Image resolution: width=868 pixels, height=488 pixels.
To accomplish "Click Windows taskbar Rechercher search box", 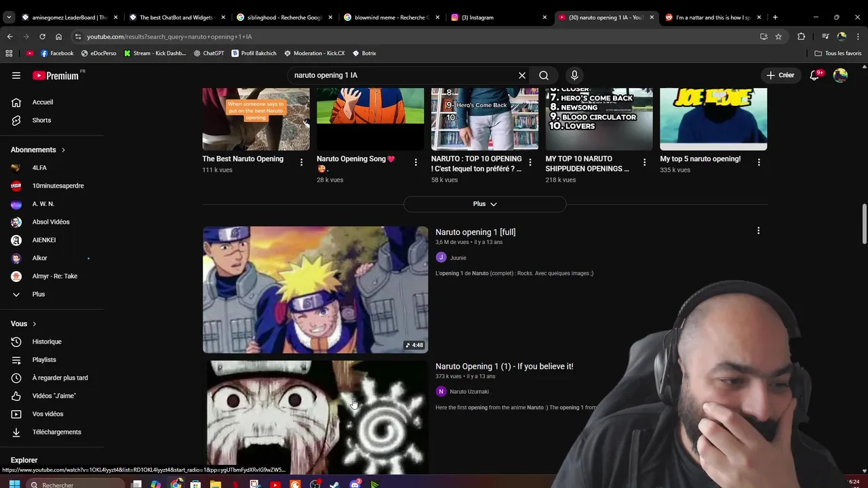I will (x=76, y=485).
